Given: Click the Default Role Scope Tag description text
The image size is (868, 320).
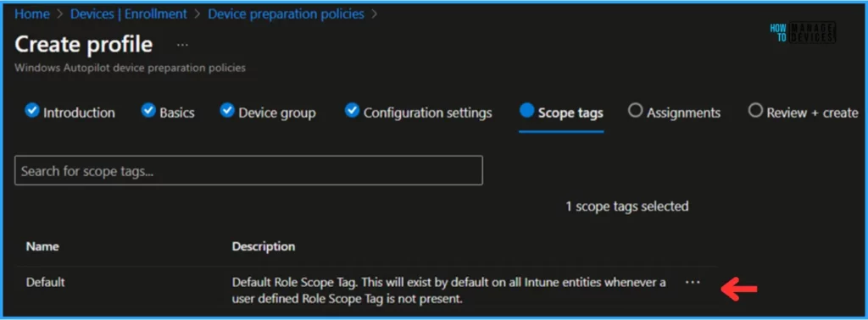Looking at the screenshot, I should (449, 290).
